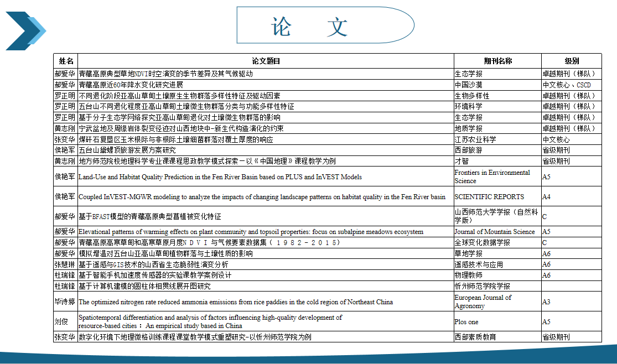Click the title starting 'Coupled InVEST-MGWR modeling'
This screenshot has height=364, width=617.
[x=262, y=197]
